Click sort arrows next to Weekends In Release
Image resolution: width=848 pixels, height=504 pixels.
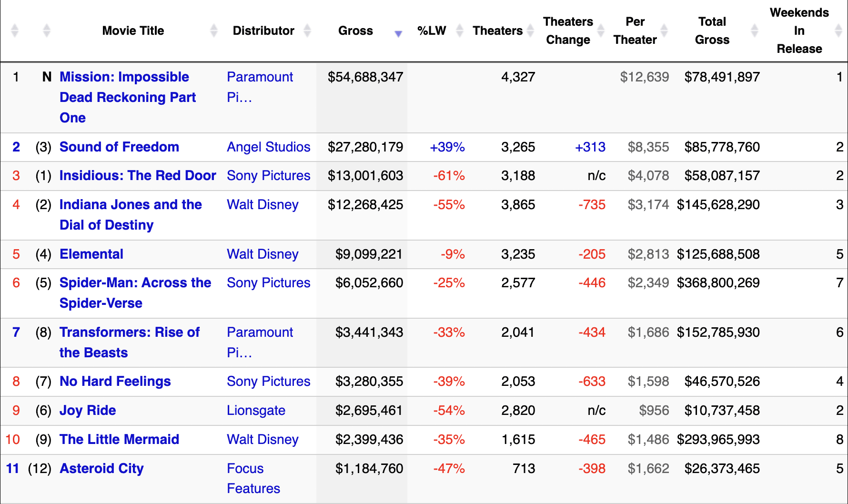[839, 31]
